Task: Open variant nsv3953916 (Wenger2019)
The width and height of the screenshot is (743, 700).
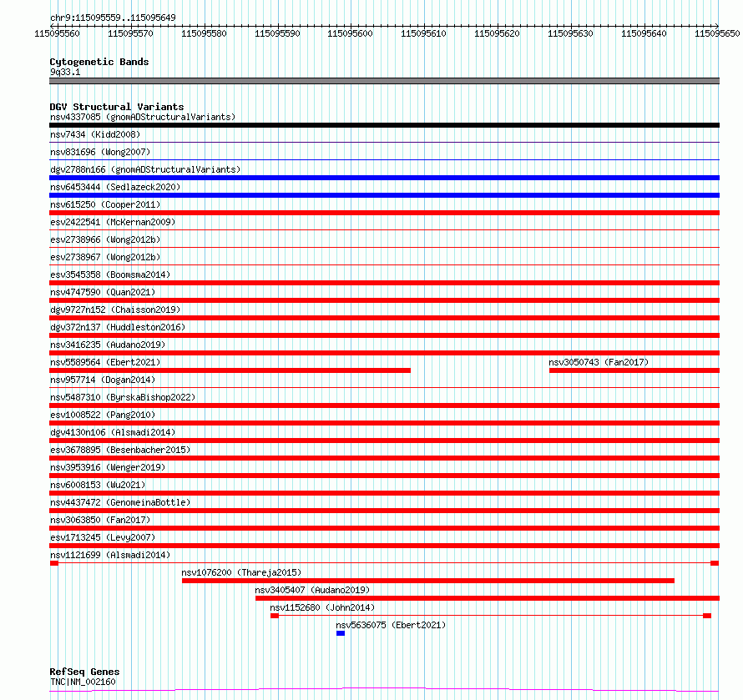Action: [108, 467]
